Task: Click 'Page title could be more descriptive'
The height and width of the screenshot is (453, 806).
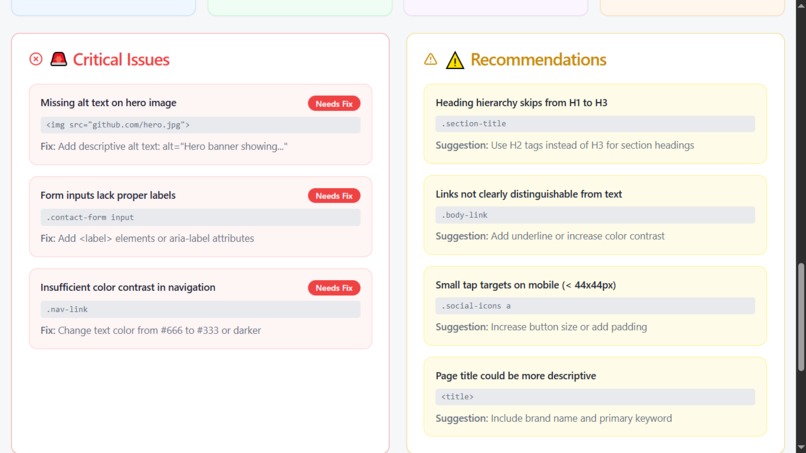Action: [516, 376]
